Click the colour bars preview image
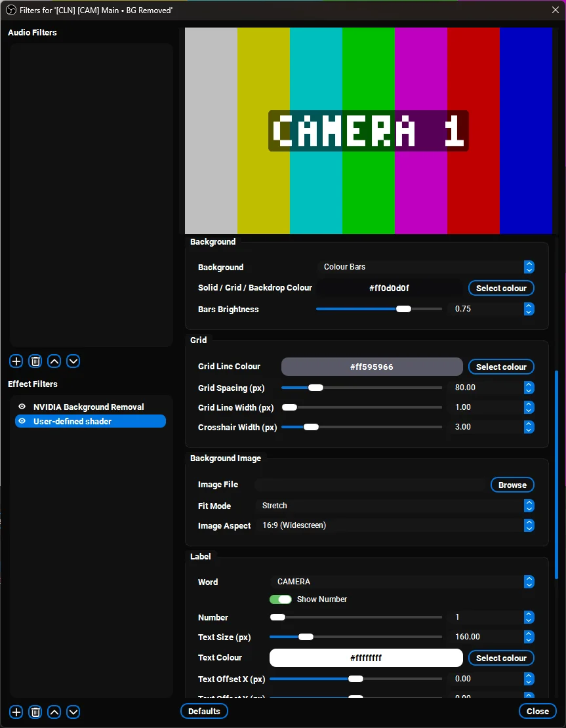566x728 pixels. click(369, 131)
